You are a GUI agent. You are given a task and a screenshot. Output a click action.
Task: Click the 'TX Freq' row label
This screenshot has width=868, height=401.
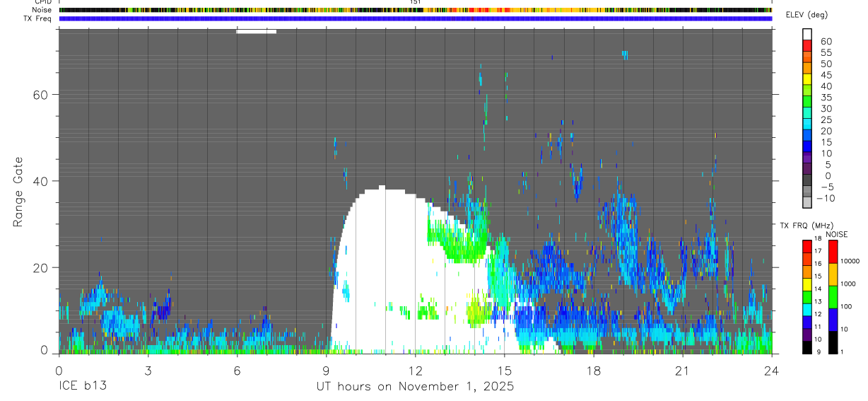point(37,18)
